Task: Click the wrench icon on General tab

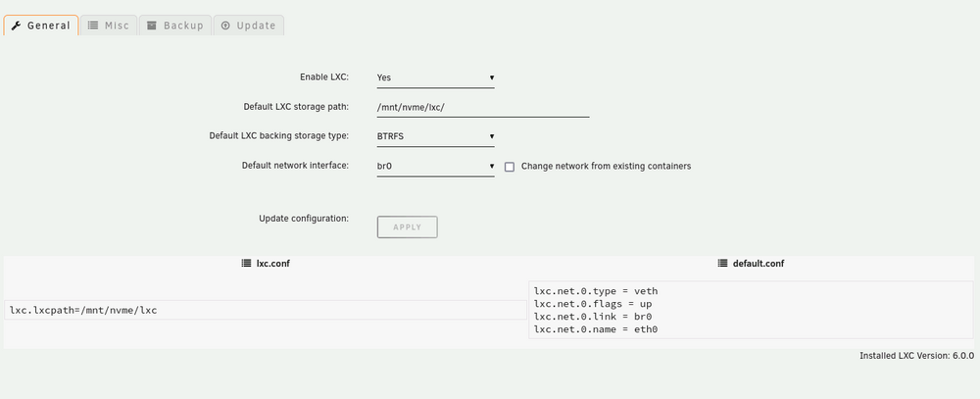Action: [17, 25]
